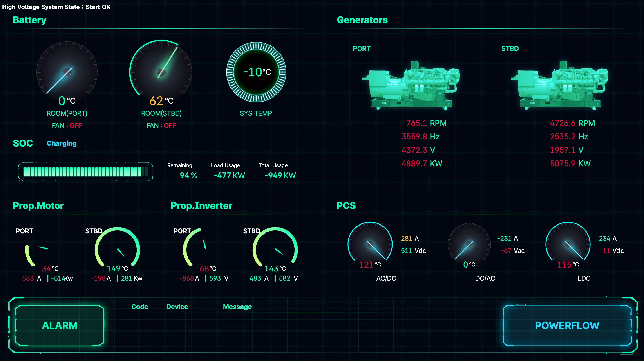
Task: Click the STBD generator engine image
Action: tap(559, 85)
